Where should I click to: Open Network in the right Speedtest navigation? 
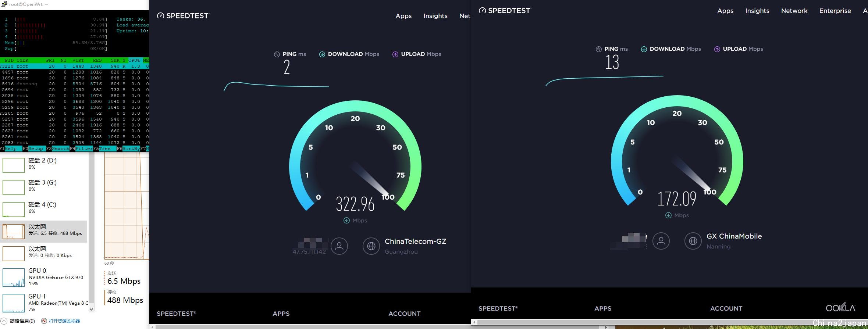pos(794,11)
